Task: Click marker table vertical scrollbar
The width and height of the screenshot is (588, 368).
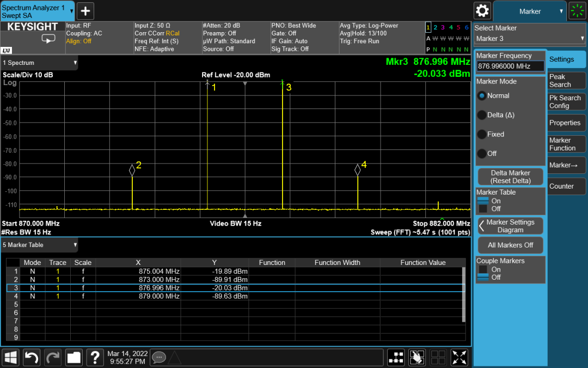Action: pos(463,295)
